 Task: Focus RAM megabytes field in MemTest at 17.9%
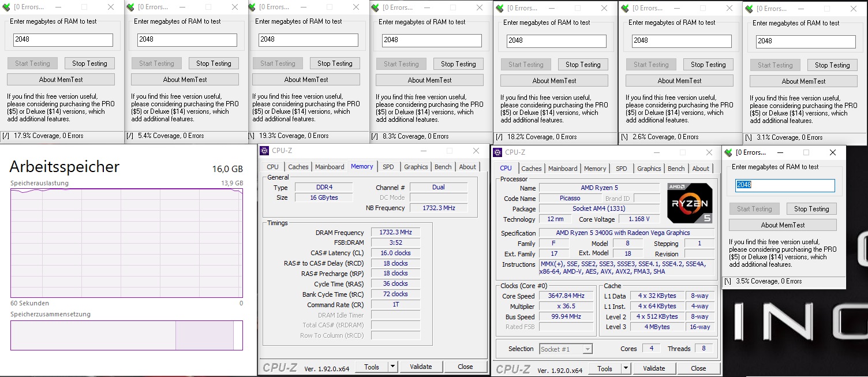pyautogui.click(x=63, y=40)
